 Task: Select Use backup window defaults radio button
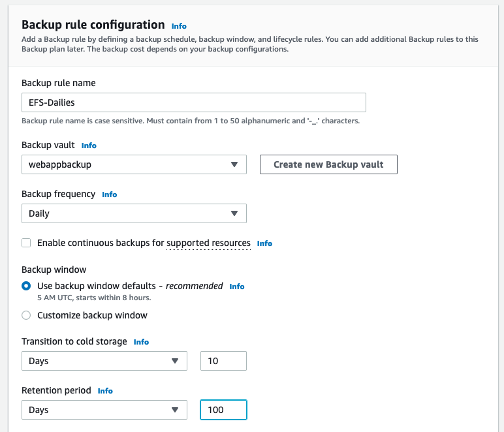(26, 286)
